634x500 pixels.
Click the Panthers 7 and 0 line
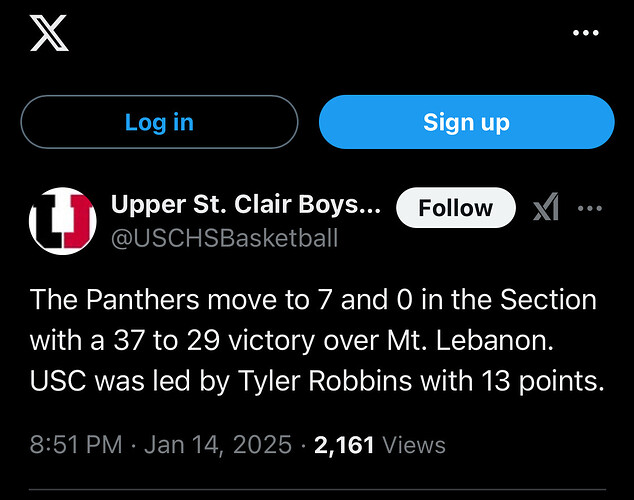pyautogui.click(x=313, y=300)
